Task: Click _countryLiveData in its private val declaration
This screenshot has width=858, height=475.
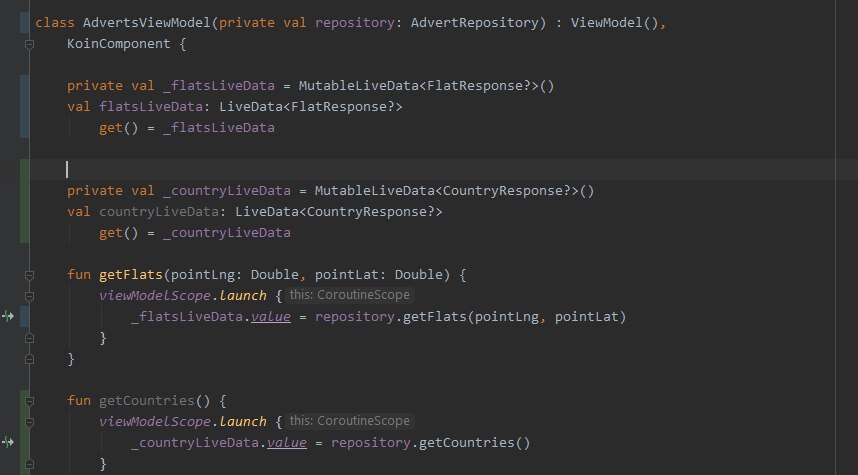Action: pos(227,190)
